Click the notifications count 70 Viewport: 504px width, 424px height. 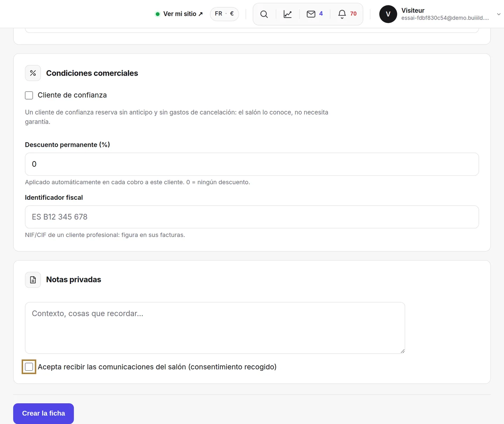click(353, 14)
